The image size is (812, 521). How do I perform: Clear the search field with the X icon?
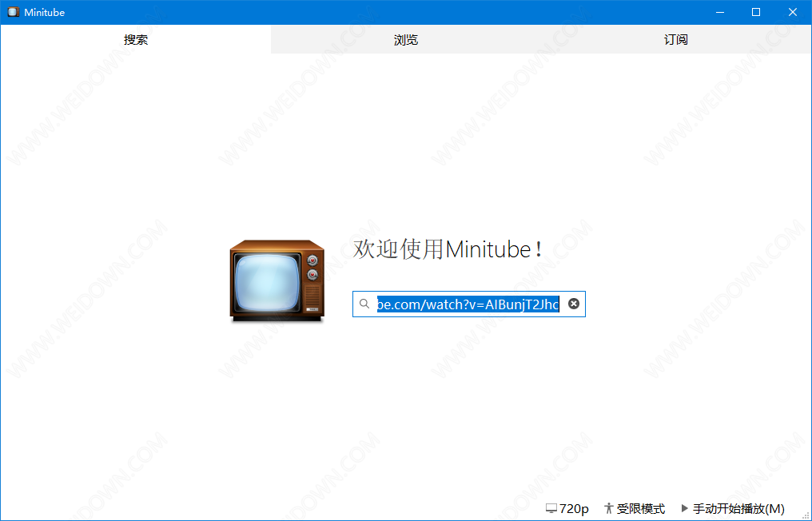coord(574,304)
